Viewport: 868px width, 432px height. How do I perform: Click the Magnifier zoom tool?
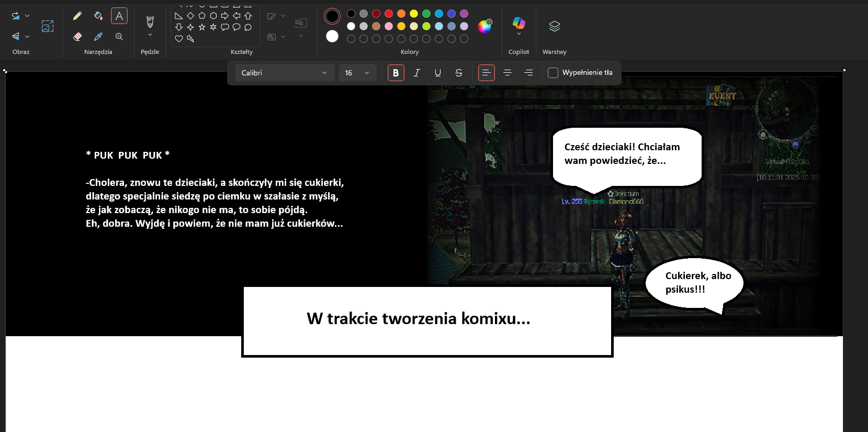tap(119, 37)
